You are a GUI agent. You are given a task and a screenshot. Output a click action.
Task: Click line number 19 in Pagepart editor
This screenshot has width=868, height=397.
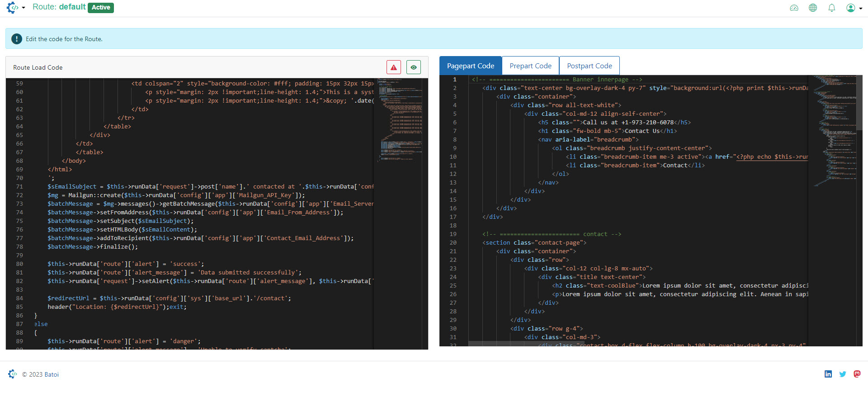click(x=453, y=234)
